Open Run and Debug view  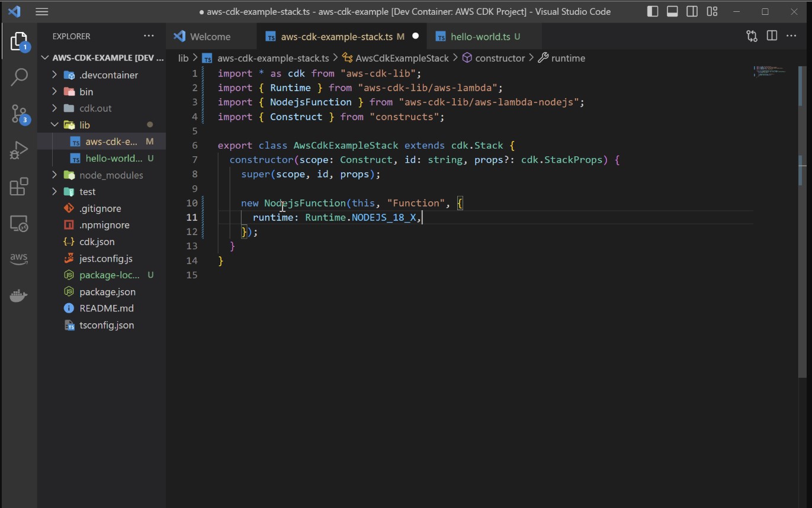19,150
